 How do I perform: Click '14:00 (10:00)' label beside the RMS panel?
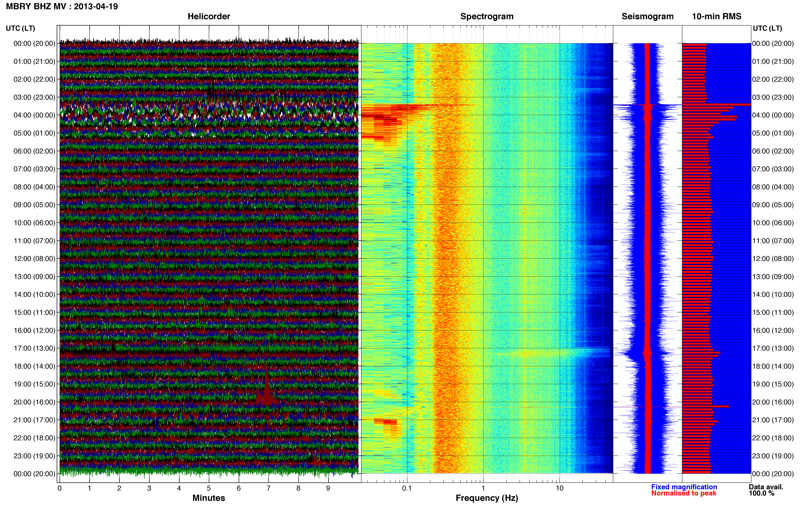773,295
